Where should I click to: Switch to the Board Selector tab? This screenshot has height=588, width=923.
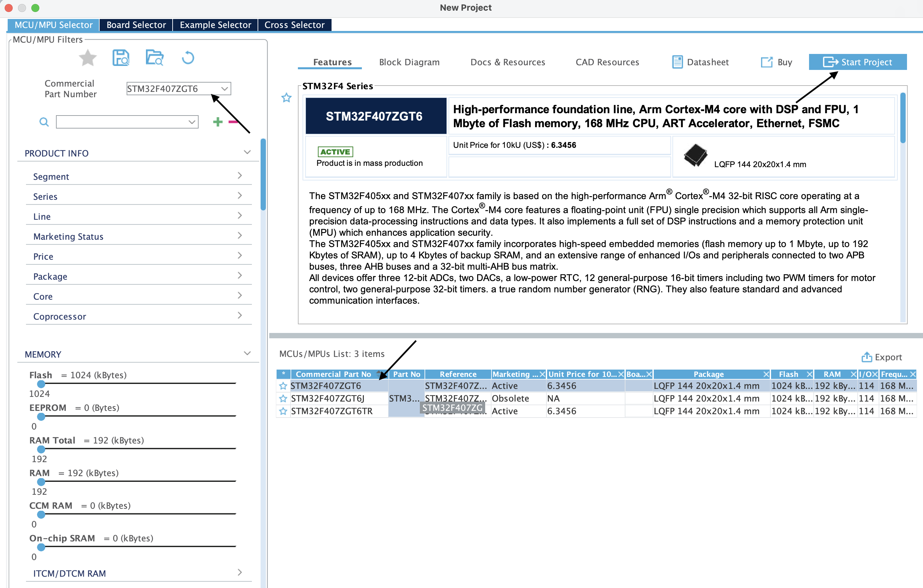click(136, 25)
